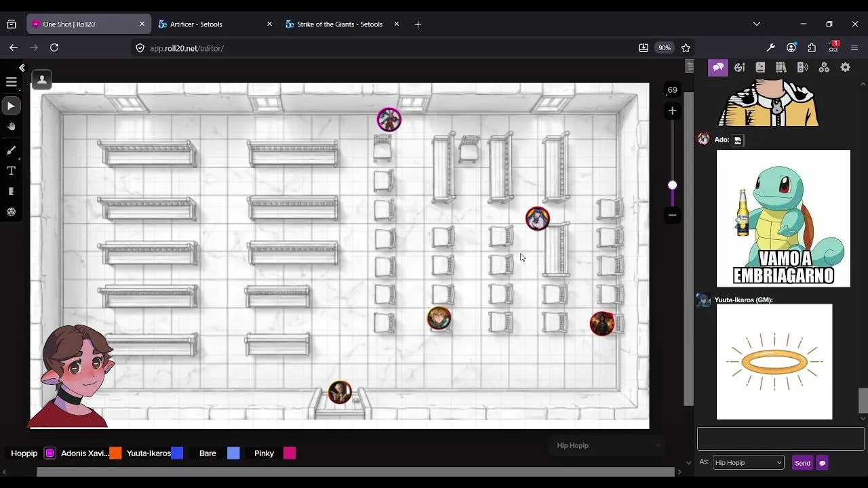Click the chat message input box
Viewport: 868px width, 488px height.
tap(781, 439)
